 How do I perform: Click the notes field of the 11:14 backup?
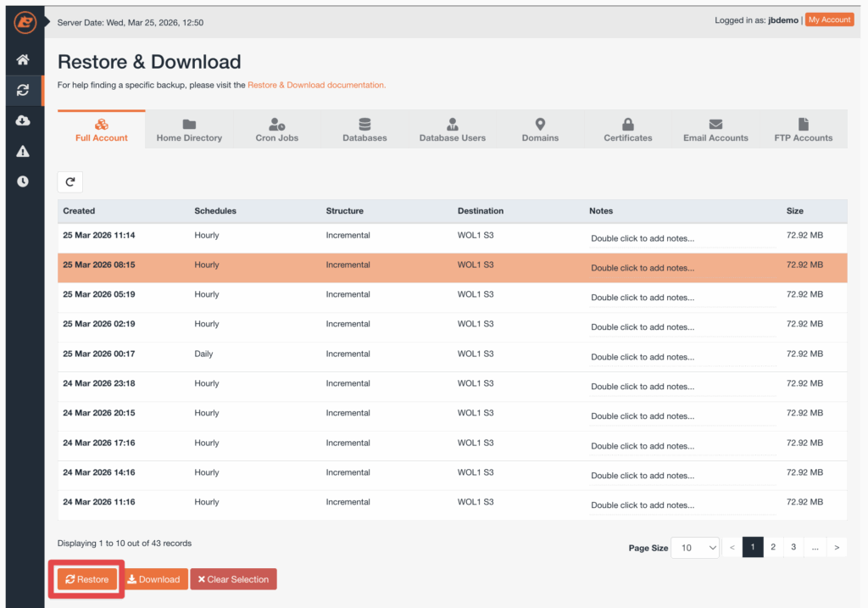point(682,238)
